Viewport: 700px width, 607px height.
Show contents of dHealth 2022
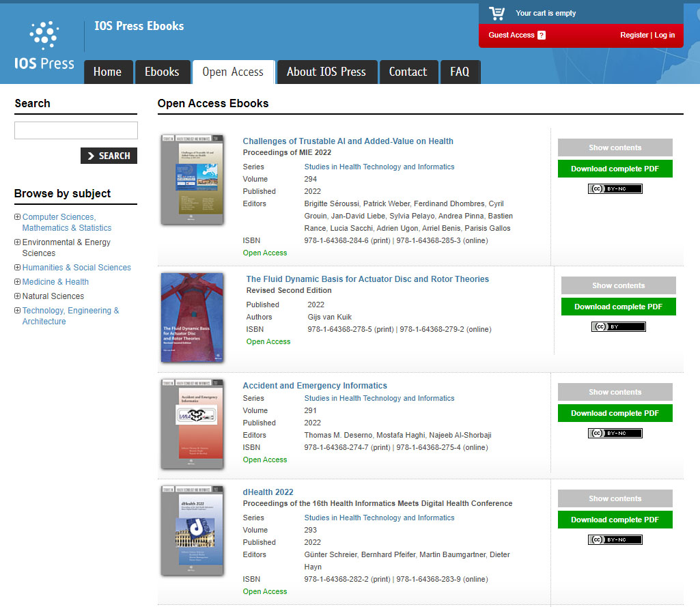point(615,498)
